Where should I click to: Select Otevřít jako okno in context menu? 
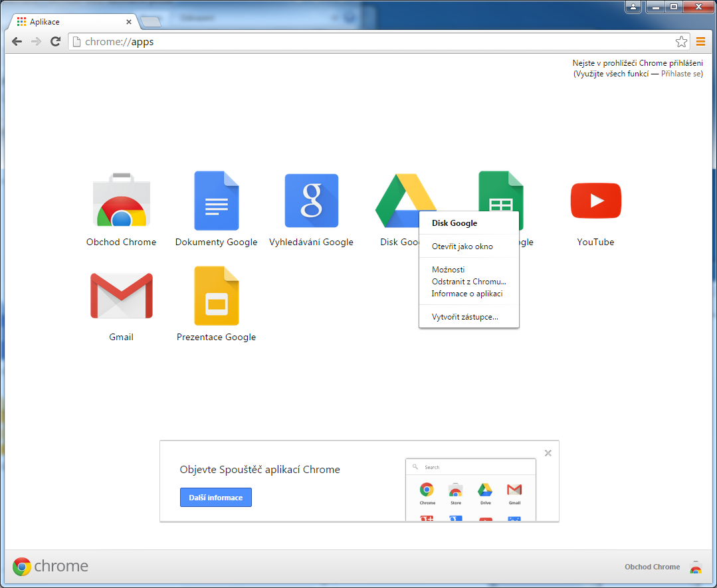tap(468, 246)
